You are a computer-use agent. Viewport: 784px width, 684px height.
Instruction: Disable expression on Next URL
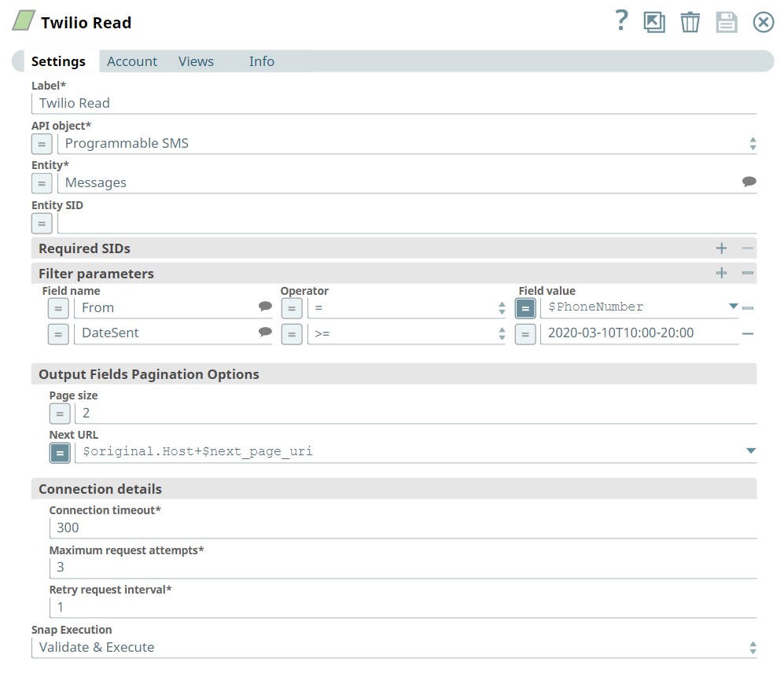[x=60, y=454]
